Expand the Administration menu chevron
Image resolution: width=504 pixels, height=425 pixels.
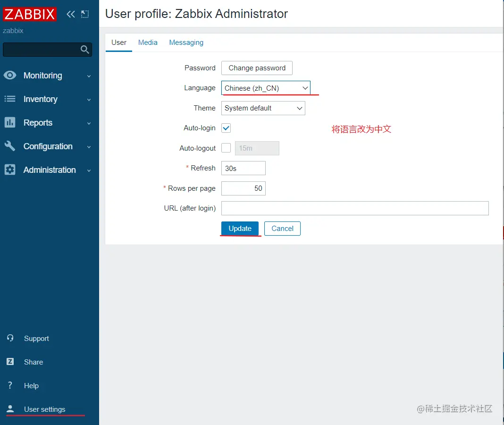pyautogui.click(x=89, y=170)
